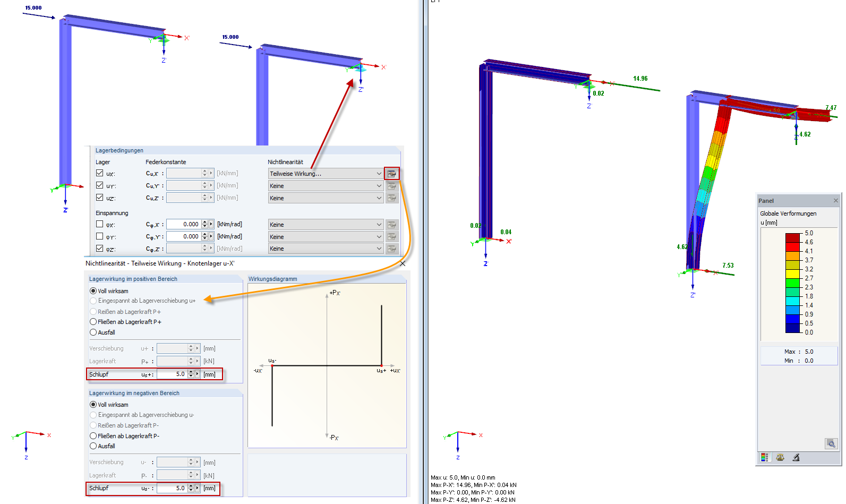
Task: Open arrow menu beside Cφ,X' field
Action: [211, 224]
